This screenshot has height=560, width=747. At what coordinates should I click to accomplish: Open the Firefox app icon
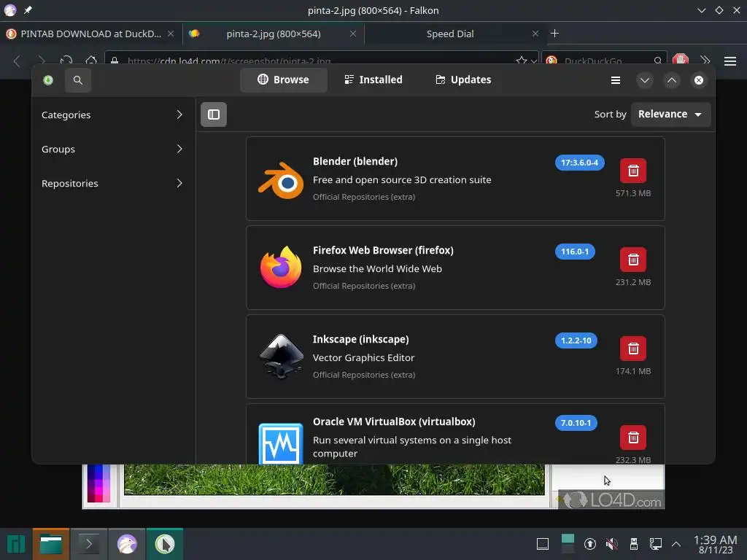[x=281, y=267]
